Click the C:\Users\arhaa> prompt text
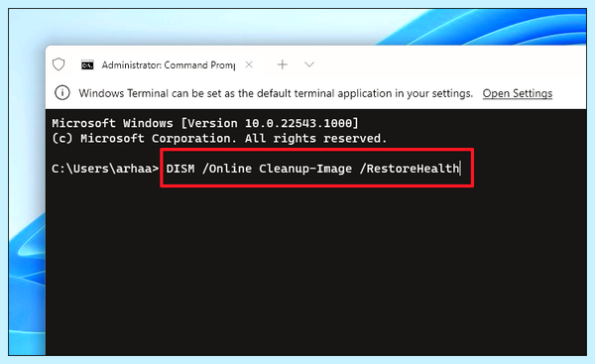 click(x=105, y=169)
